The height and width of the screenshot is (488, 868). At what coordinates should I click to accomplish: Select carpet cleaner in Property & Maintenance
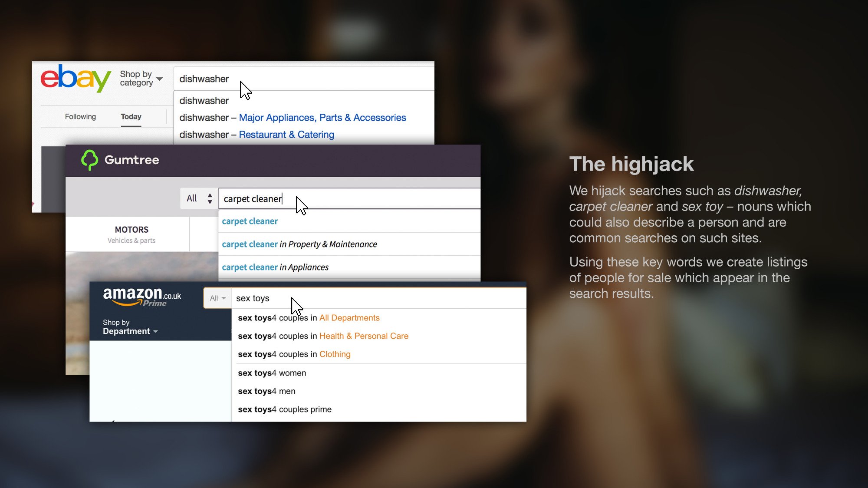click(x=349, y=244)
